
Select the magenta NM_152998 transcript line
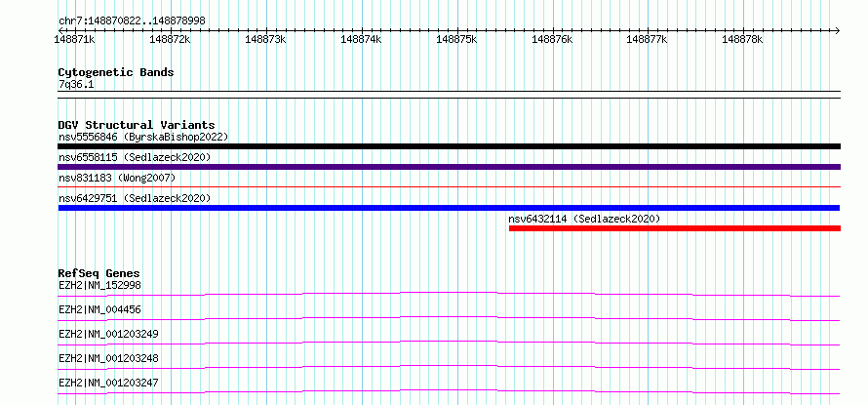coord(449,293)
